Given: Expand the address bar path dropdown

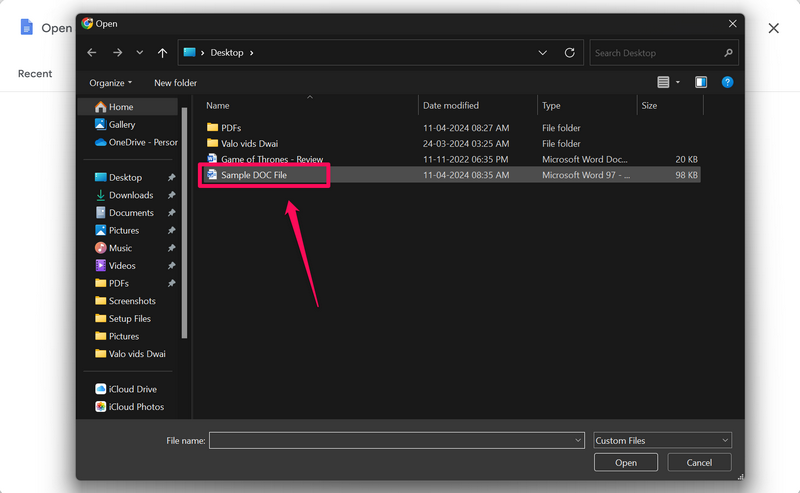Looking at the screenshot, I should click(x=543, y=53).
